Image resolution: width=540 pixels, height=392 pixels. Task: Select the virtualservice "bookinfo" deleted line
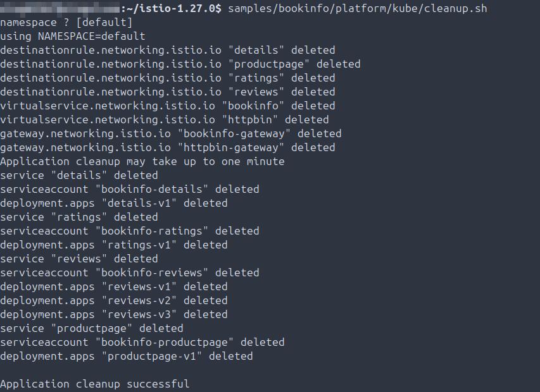click(x=167, y=106)
